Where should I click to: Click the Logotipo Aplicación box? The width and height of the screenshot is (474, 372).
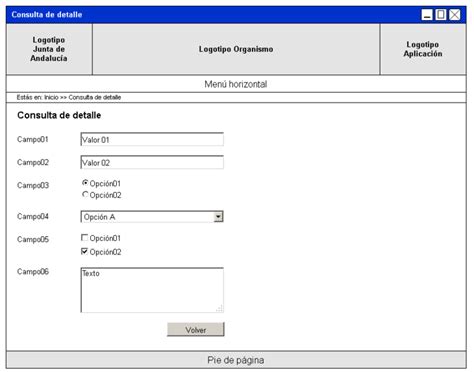click(x=423, y=49)
